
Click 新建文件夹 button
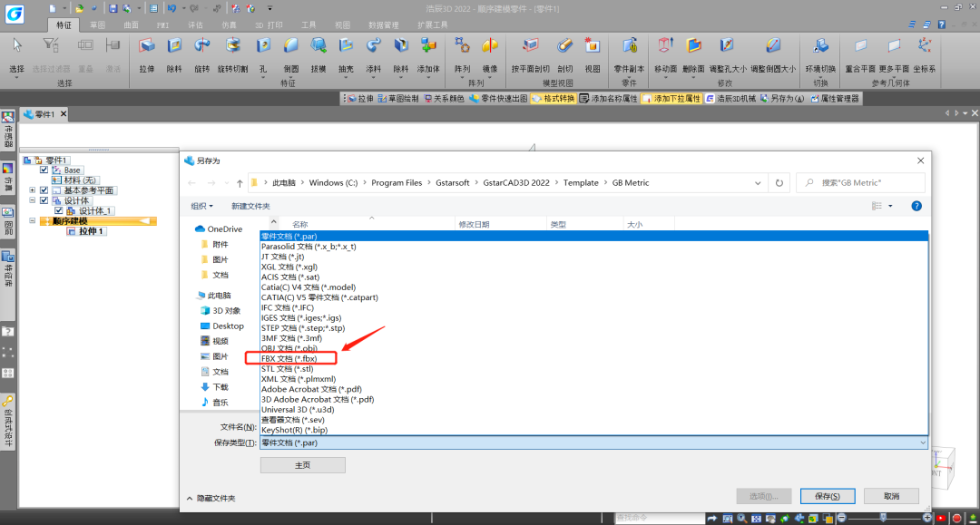click(250, 206)
